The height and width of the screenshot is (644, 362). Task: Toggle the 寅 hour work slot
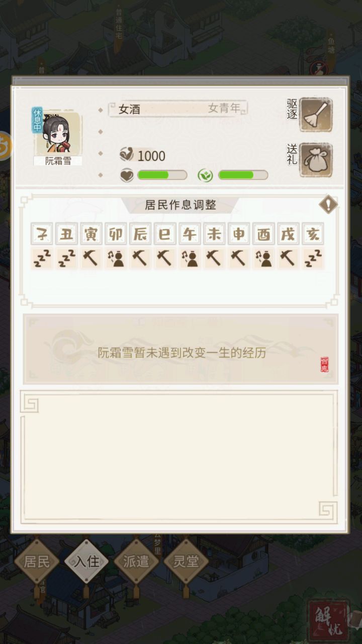coord(90,259)
